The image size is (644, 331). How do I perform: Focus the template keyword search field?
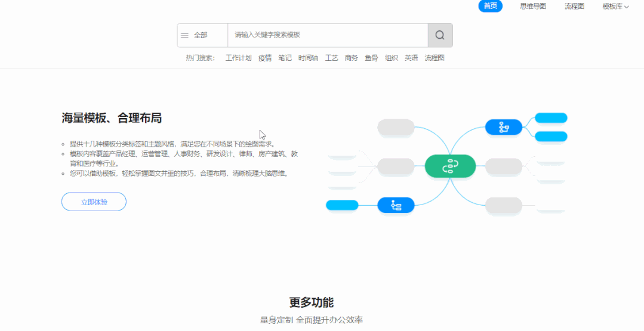point(328,35)
